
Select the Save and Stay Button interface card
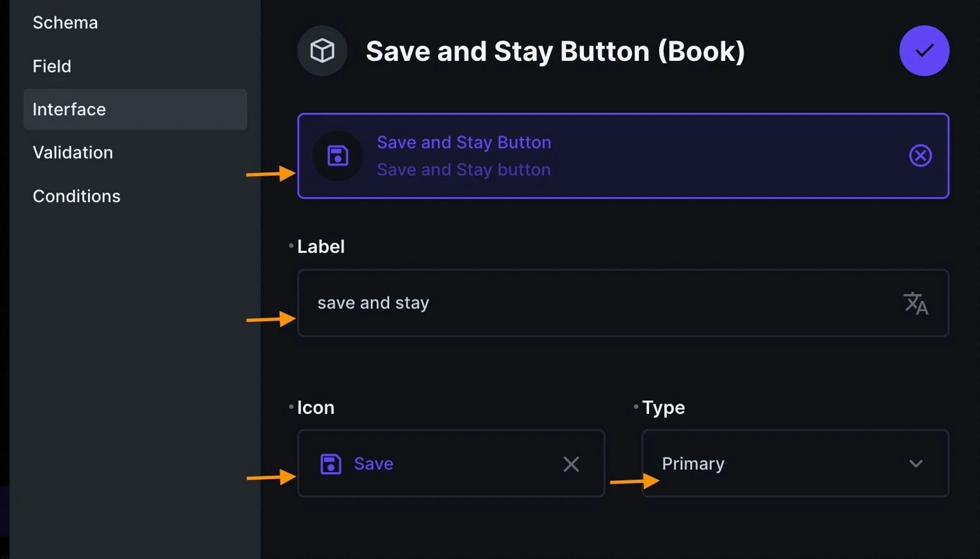click(697, 156)
